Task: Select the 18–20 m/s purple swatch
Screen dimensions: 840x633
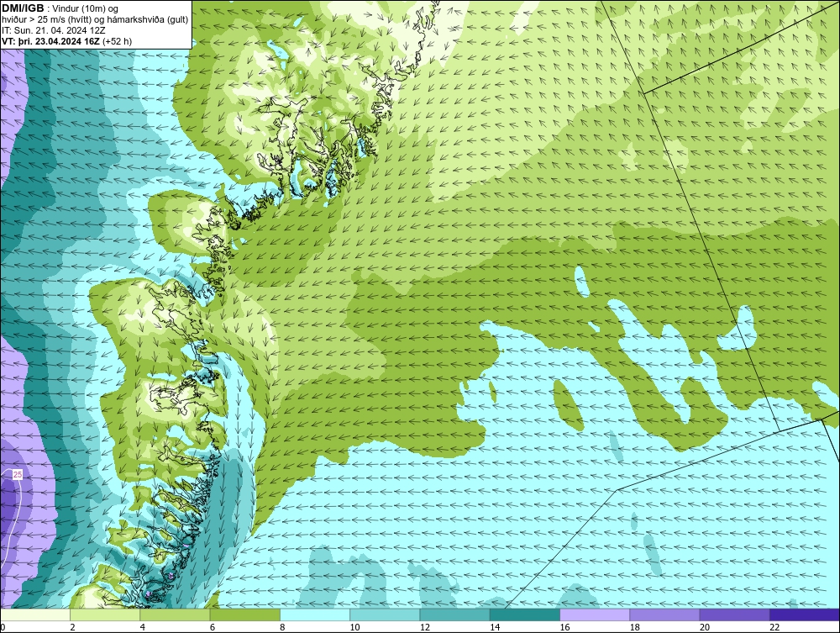Action: click(664, 615)
